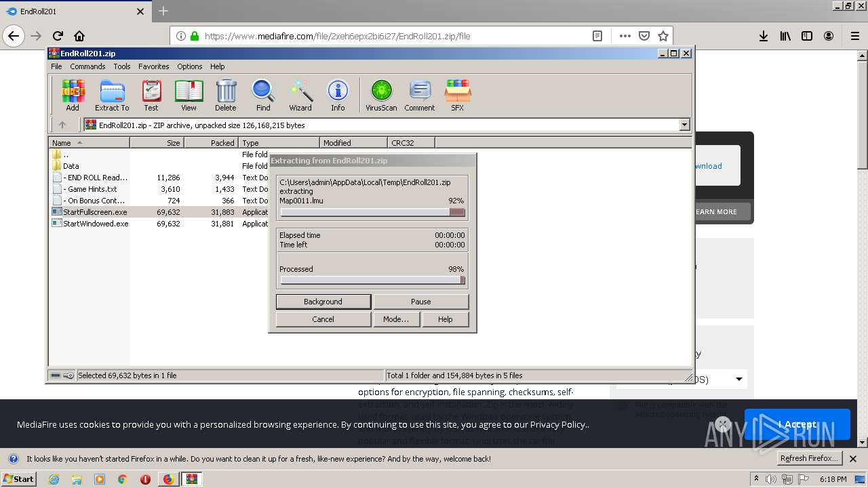The width and height of the screenshot is (868, 488).
Task: Click the Map0011.lmu file progress bar
Action: click(x=372, y=212)
